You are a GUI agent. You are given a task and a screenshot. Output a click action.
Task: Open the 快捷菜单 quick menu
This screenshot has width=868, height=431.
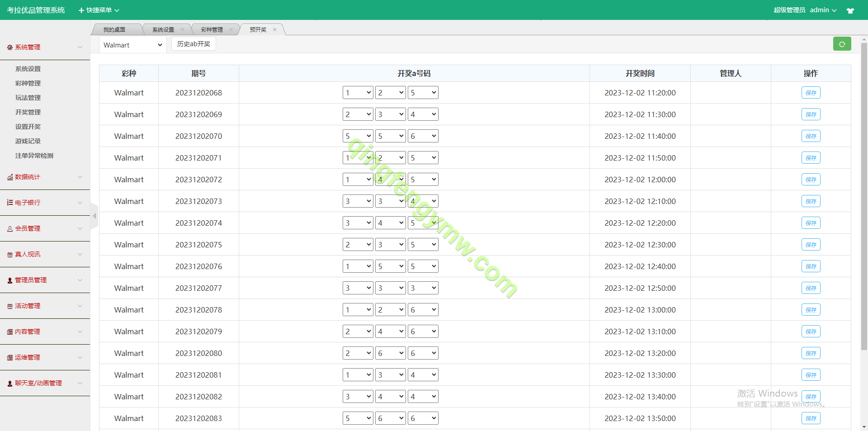click(99, 10)
